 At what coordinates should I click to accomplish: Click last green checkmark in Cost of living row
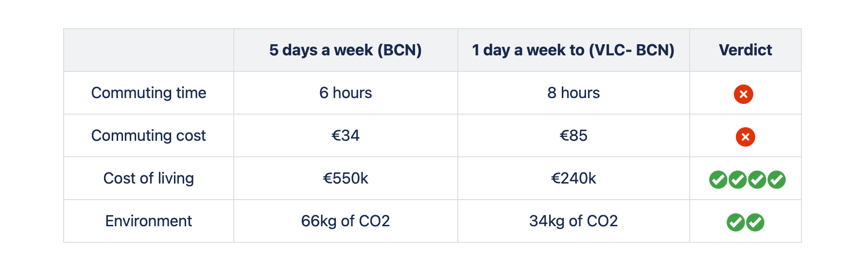pyautogui.click(x=776, y=180)
